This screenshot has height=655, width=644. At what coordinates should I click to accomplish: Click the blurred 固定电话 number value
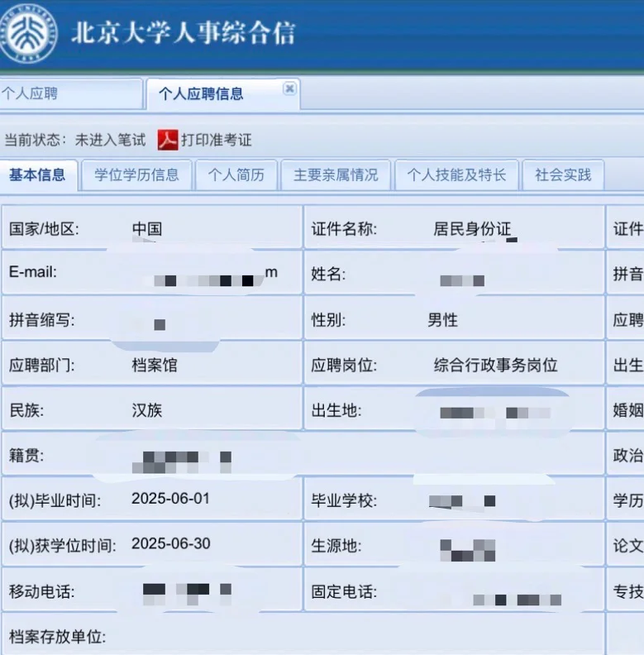[517, 600]
